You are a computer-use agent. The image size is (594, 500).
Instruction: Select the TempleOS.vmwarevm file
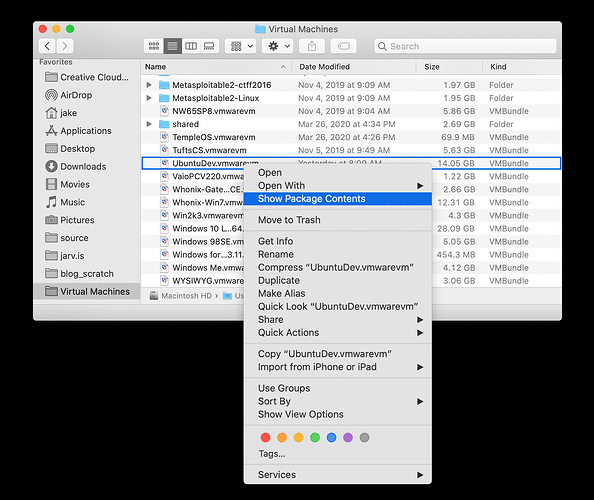(351, 137)
